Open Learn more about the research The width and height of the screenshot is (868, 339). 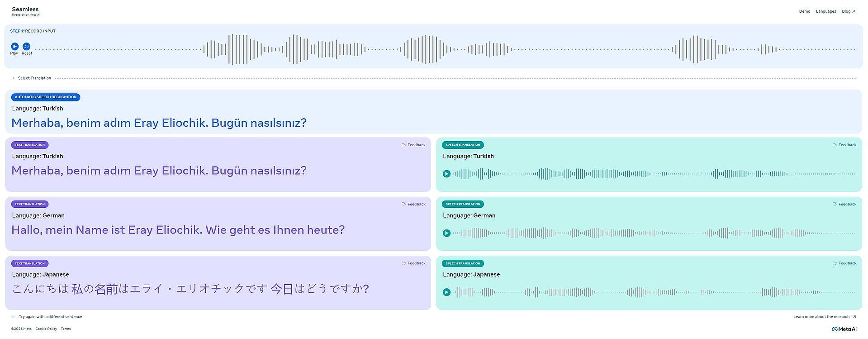pyautogui.click(x=825, y=317)
